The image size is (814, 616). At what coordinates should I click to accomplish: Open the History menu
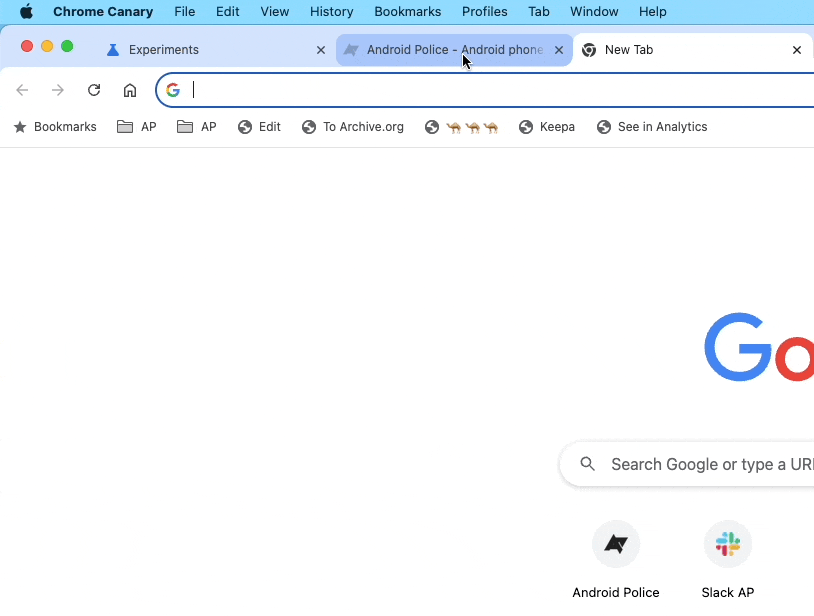click(331, 12)
